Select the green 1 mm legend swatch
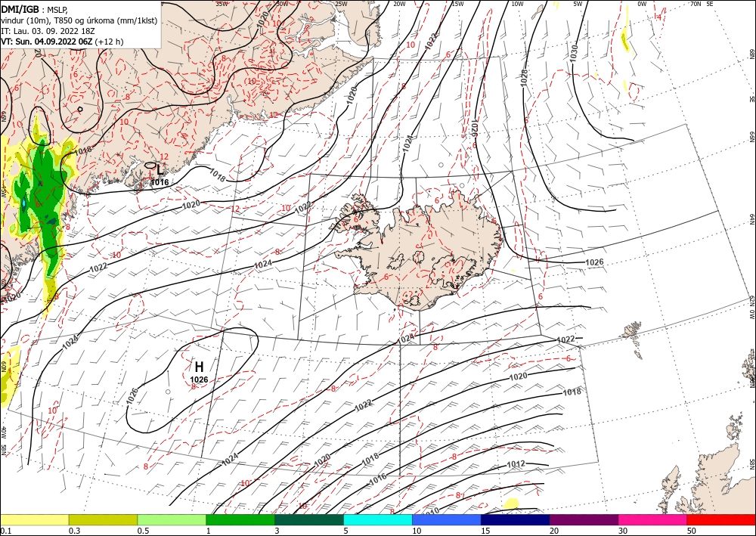The height and width of the screenshot is (536, 756). 240,519
